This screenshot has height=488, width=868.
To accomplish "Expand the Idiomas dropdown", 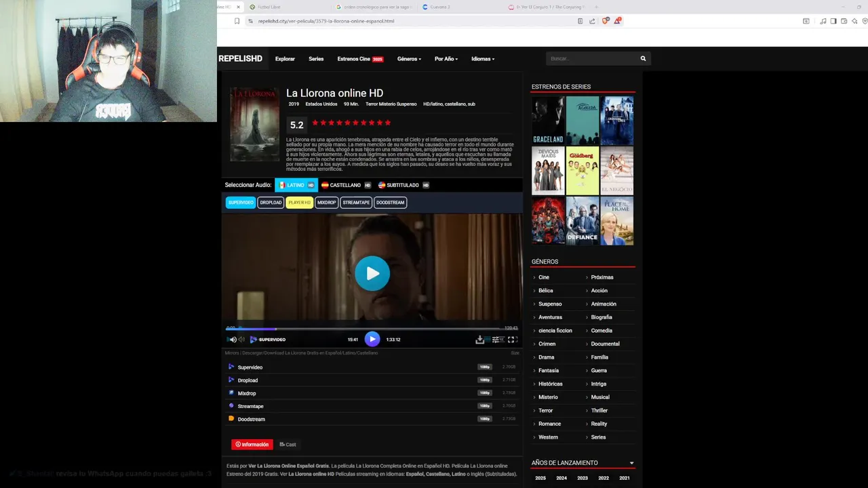I will [x=483, y=59].
